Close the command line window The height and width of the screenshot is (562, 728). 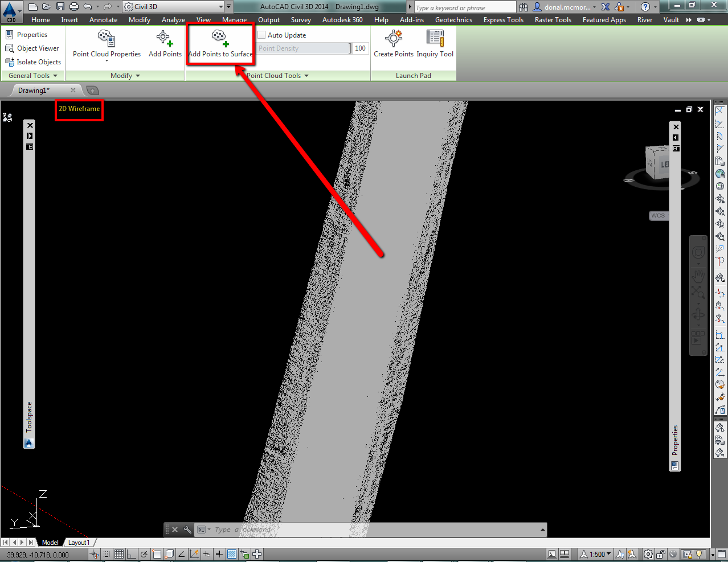(175, 530)
